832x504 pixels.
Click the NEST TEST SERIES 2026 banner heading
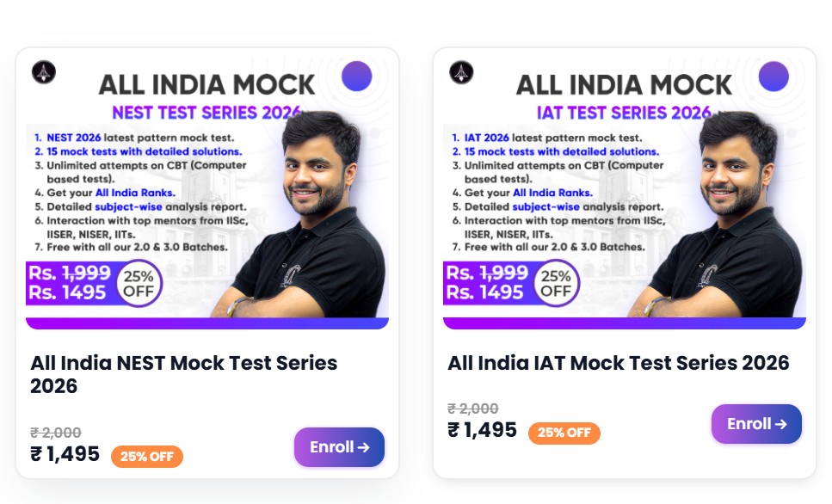[206, 112]
